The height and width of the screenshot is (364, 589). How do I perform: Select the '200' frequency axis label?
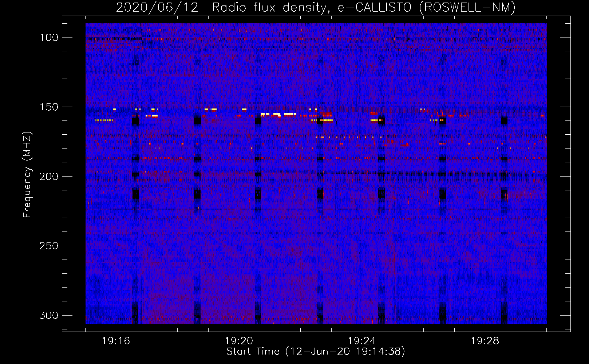point(49,177)
